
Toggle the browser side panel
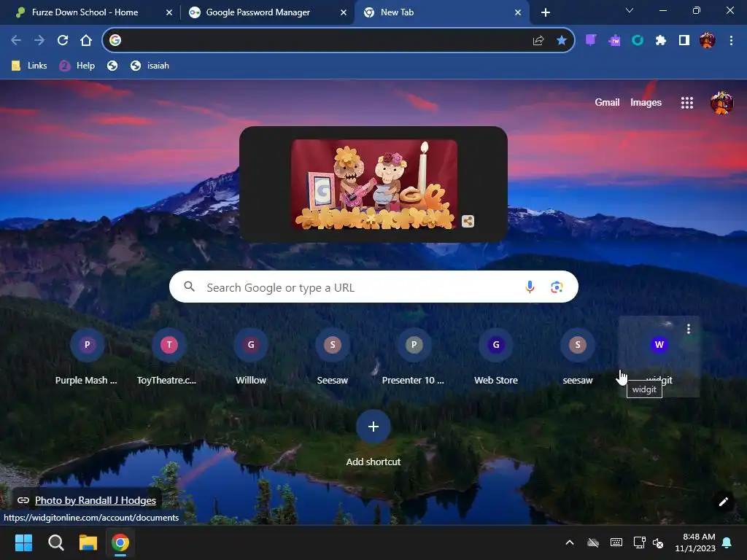click(x=684, y=41)
